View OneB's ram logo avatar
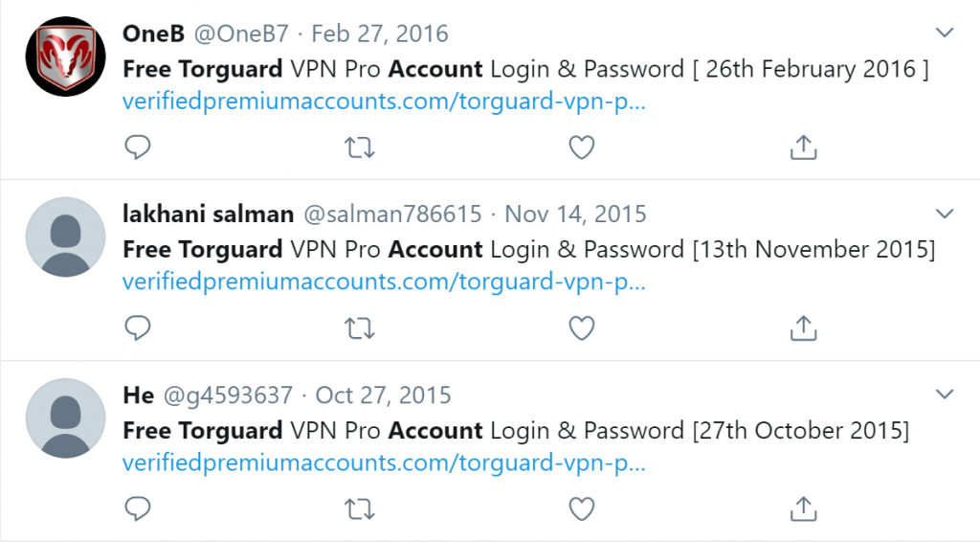Image resolution: width=980 pixels, height=542 pixels. (x=66, y=56)
